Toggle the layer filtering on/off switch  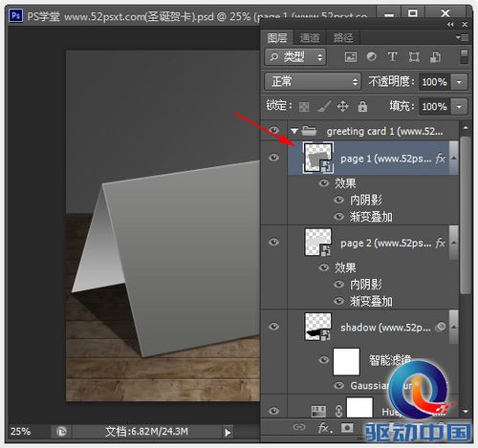click(x=465, y=56)
